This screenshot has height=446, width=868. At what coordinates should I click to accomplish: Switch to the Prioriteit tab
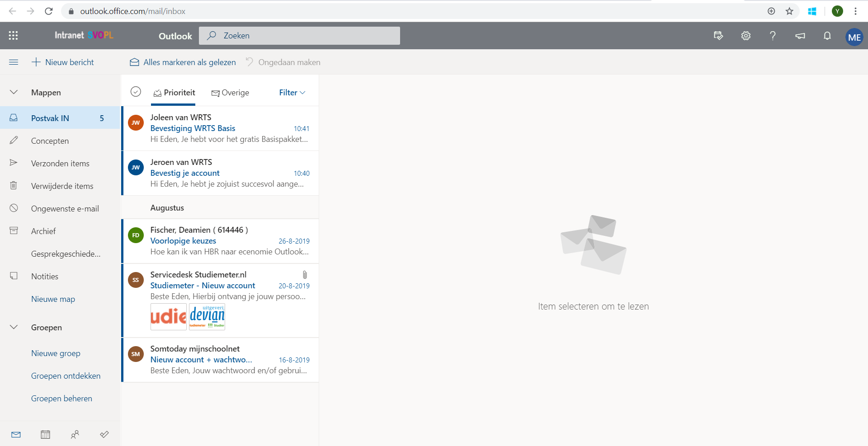pyautogui.click(x=174, y=93)
